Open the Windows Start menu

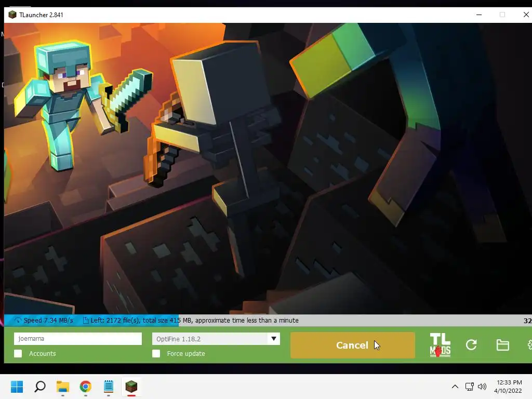[x=17, y=387]
